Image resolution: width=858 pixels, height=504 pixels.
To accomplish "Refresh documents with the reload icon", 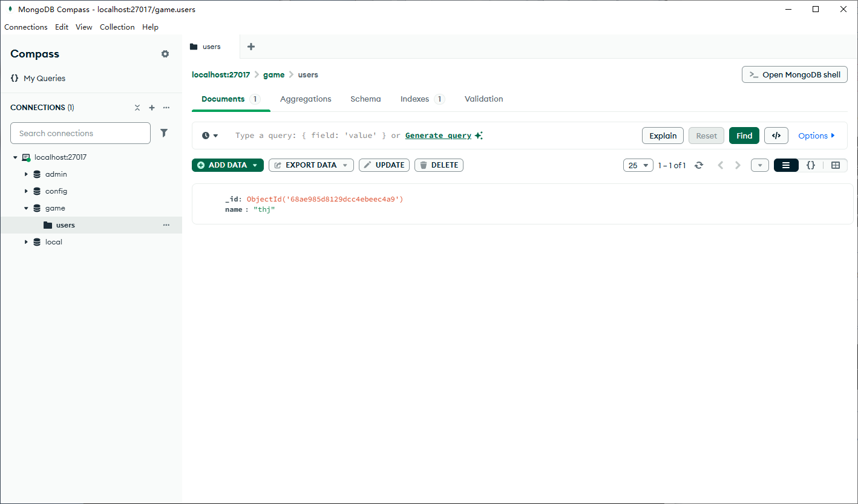I will [699, 165].
